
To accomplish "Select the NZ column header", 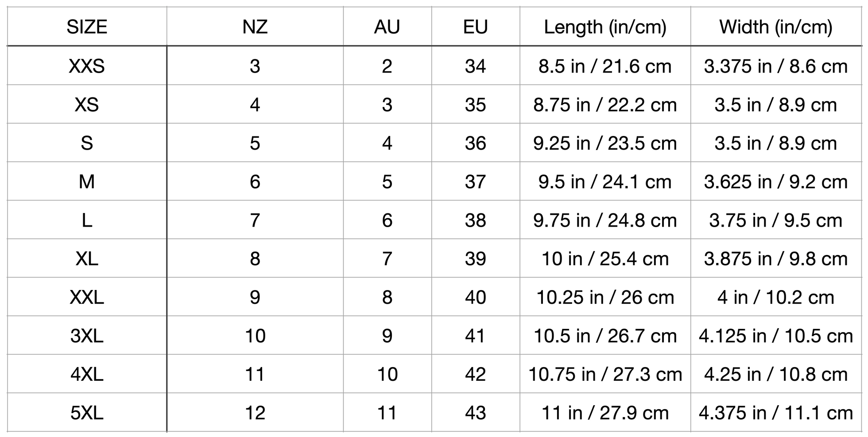I will coord(255,27).
